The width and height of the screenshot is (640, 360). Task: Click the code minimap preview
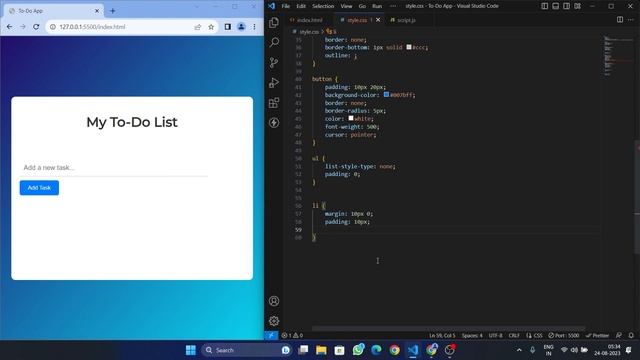click(x=617, y=56)
